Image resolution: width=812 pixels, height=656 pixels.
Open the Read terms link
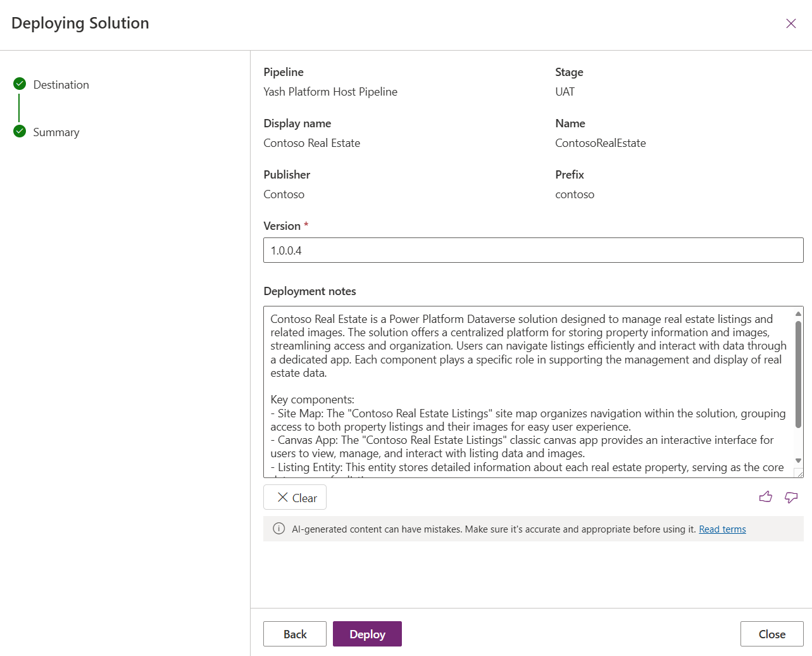coord(722,529)
